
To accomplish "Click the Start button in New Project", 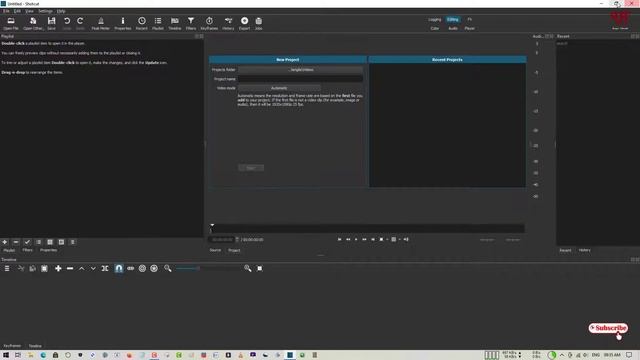I will tap(251, 168).
